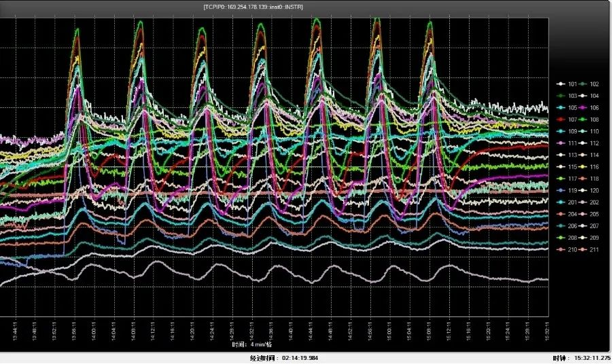This screenshot has width=613, height=364.
Task: Click the channel 101 legend marker
Action: click(x=561, y=84)
